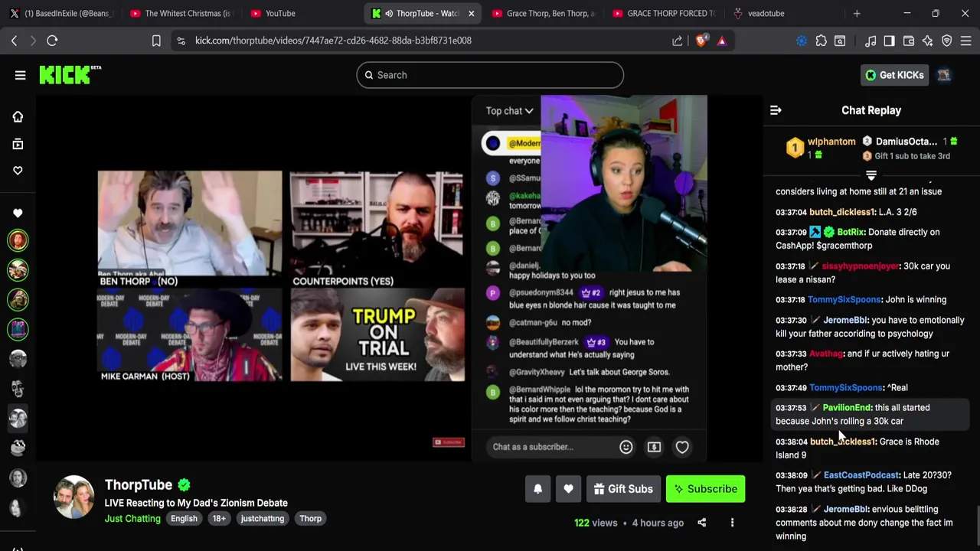Switch to GRACE THORP FORCED tab
980x551 pixels.
[x=663, y=13]
